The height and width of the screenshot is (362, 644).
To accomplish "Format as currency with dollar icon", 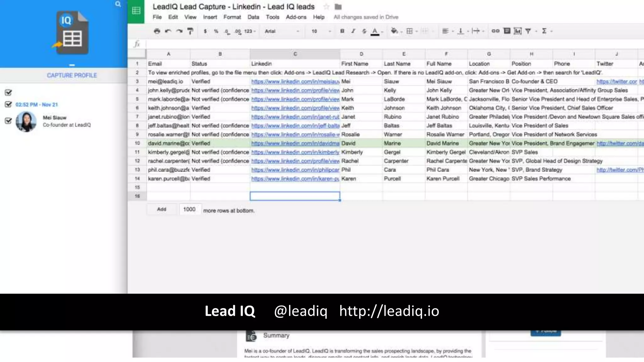I will point(205,31).
